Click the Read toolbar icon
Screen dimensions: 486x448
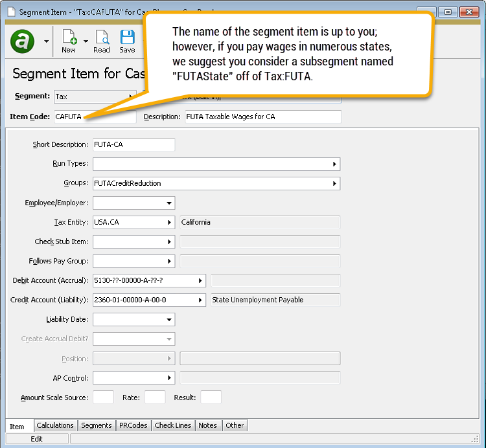(102, 38)
